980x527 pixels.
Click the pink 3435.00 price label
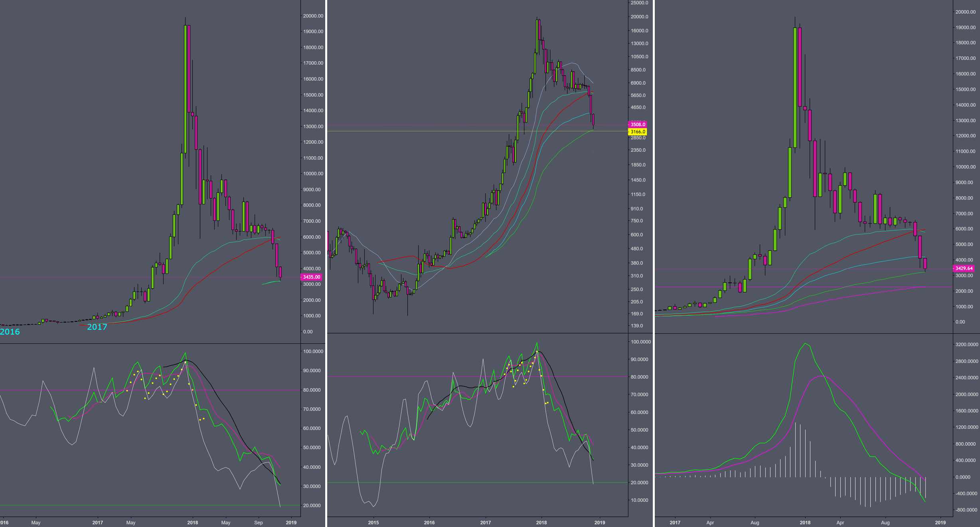(x=311, y=277)
